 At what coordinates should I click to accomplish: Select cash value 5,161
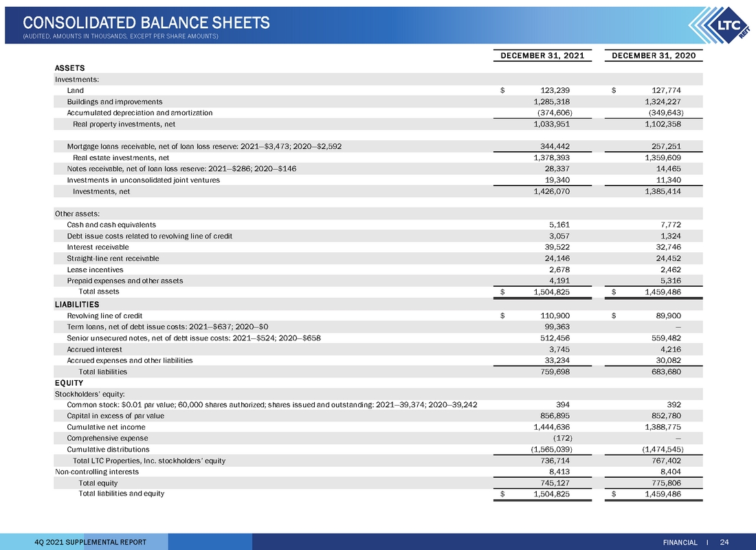(559, 225)
